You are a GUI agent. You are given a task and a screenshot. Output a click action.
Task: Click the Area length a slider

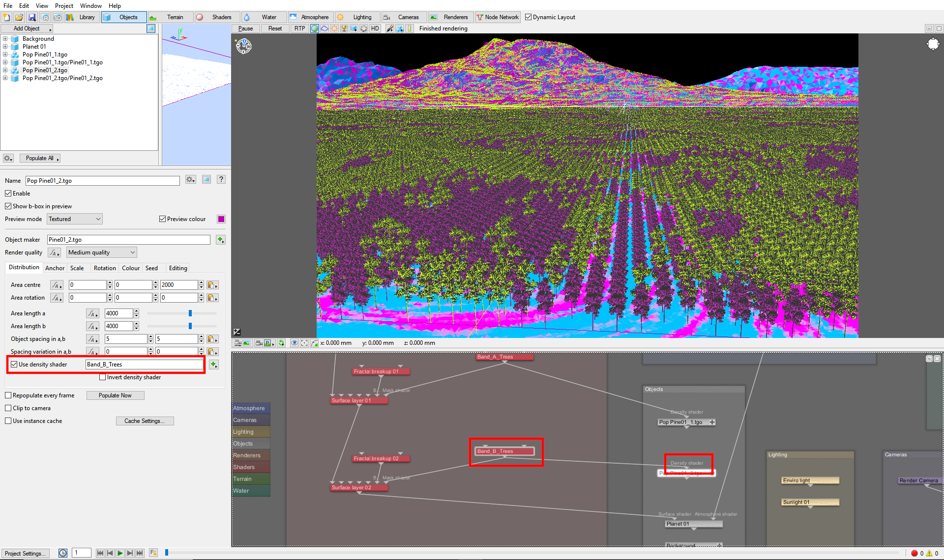point(182,313)
